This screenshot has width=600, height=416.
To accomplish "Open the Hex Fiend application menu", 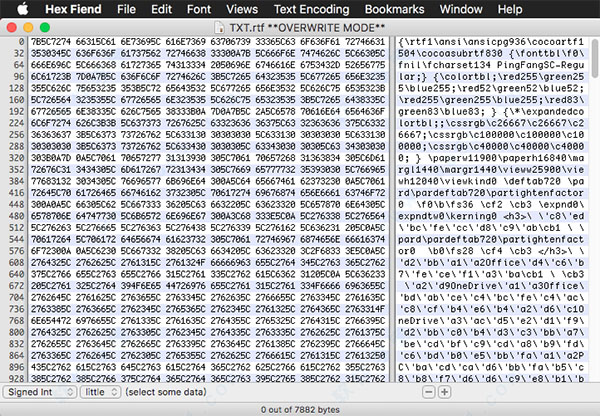I will (x=73, y=9).
